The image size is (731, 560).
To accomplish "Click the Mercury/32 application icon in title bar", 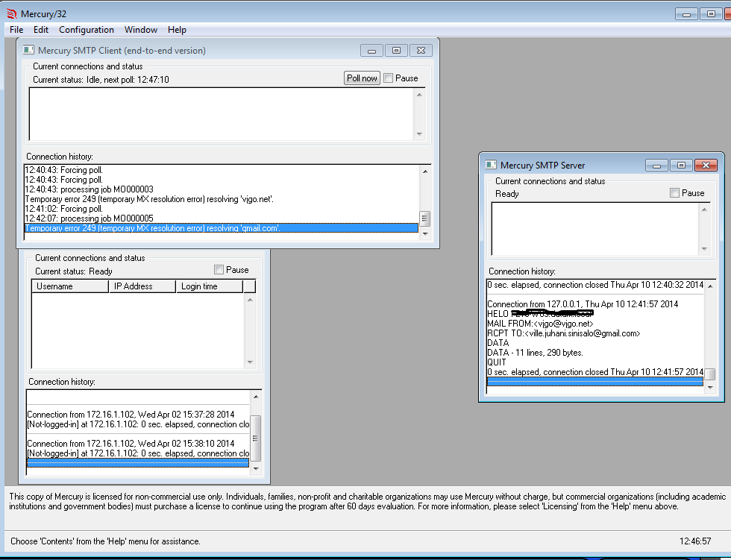I will point(12,14).
